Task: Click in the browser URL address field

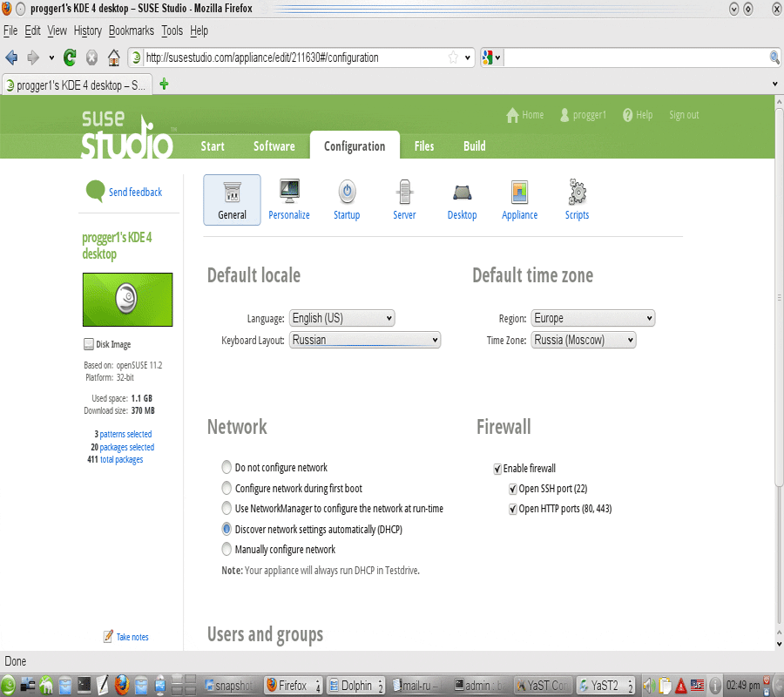Action: pos(295,58)
